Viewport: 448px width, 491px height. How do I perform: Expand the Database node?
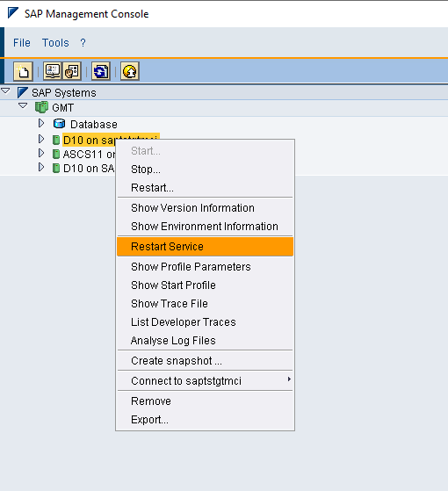(41, 123)
